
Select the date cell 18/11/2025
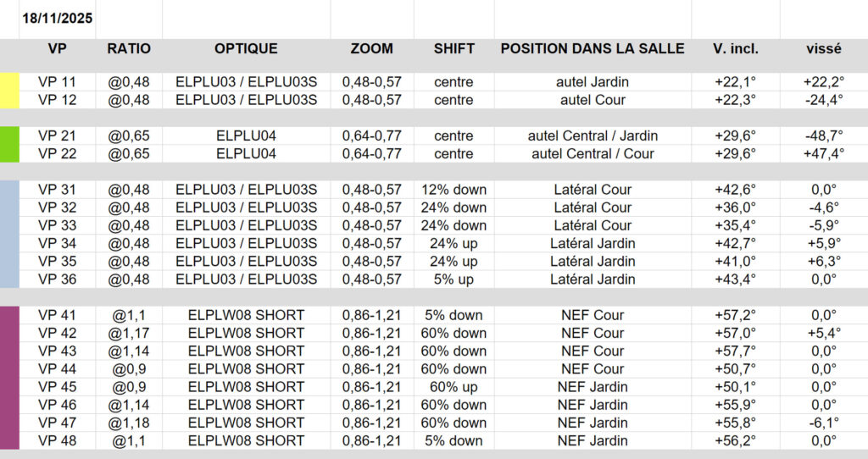coord(58,18)
